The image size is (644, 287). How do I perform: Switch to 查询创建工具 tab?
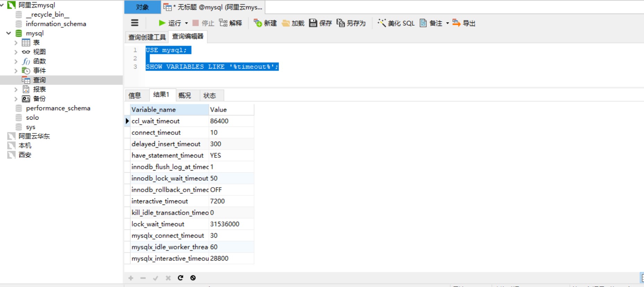147,37
